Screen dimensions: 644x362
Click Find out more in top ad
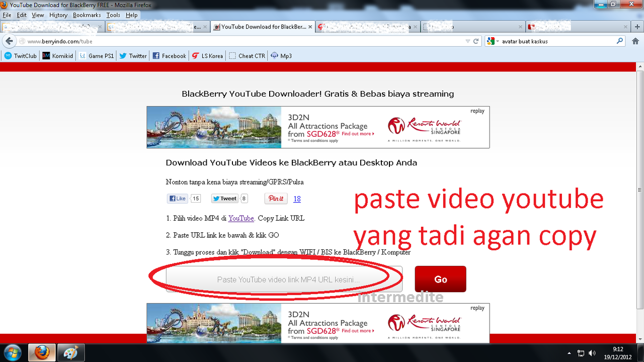[358, 134]
